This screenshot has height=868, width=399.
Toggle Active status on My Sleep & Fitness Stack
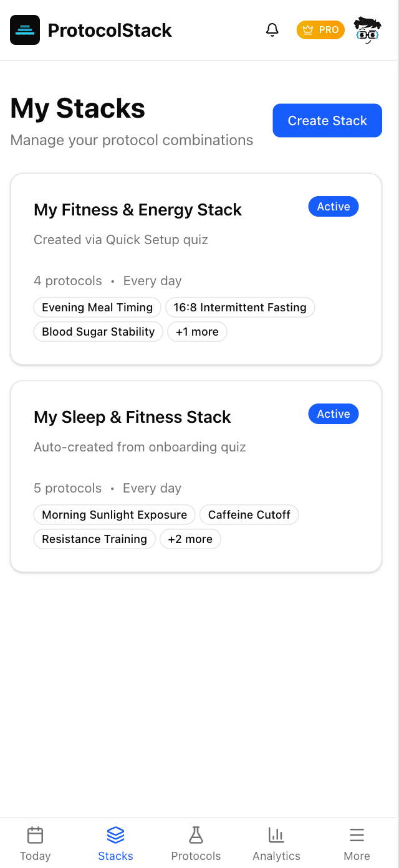click(333, 413)
